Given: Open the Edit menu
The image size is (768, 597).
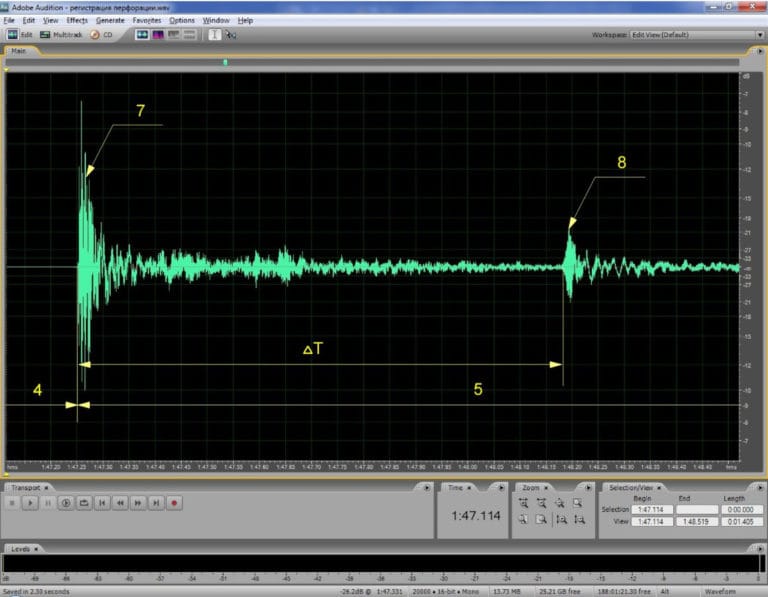Looking at the screenshot, I should (29, 21).
